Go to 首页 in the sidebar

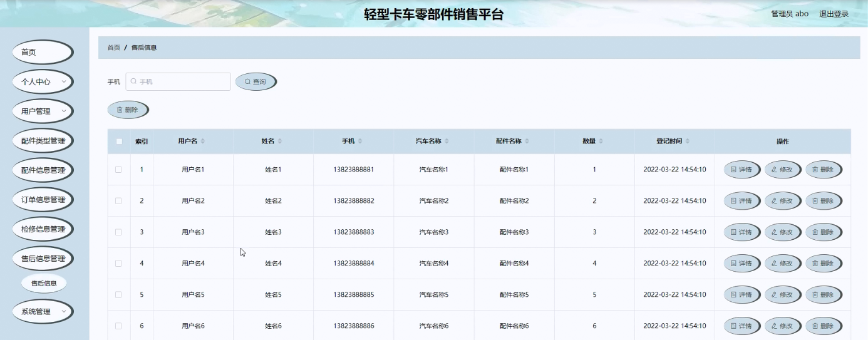(43, 53)
